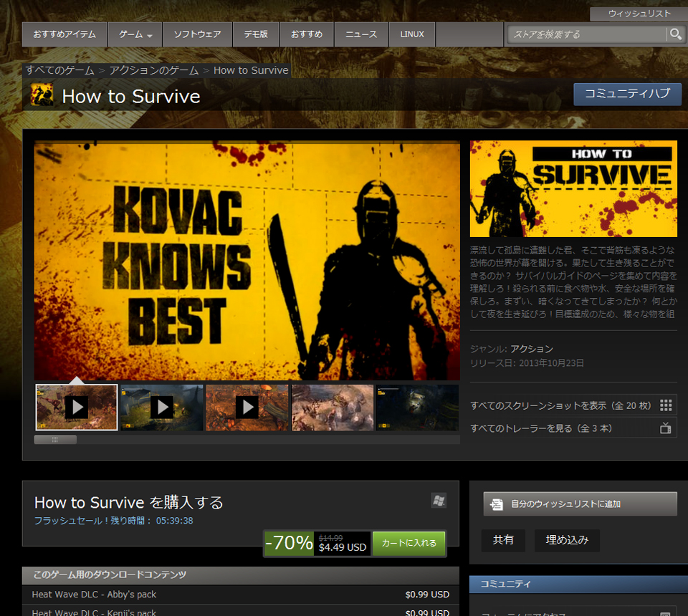Click the store search magnifier icon
688x616 pixels.
[675, 34]
